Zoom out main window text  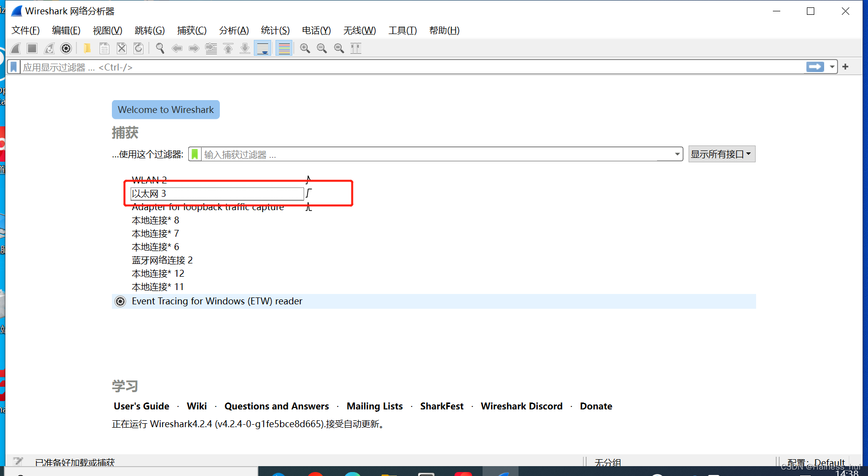pyautogui.click(x=322, y=48)
